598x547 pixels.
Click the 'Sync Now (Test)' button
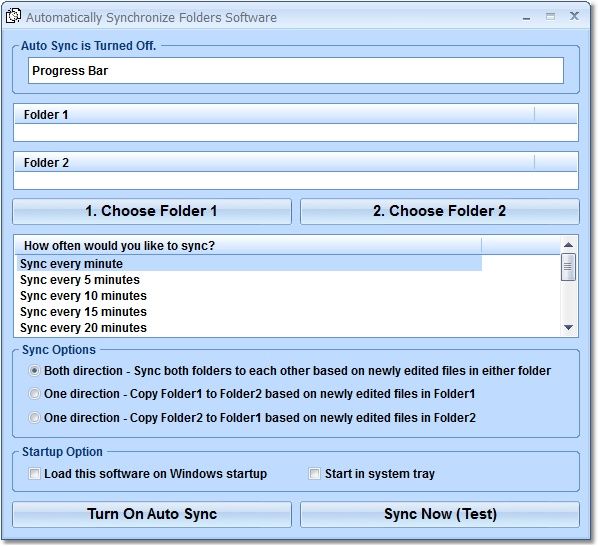coord(440,514)
